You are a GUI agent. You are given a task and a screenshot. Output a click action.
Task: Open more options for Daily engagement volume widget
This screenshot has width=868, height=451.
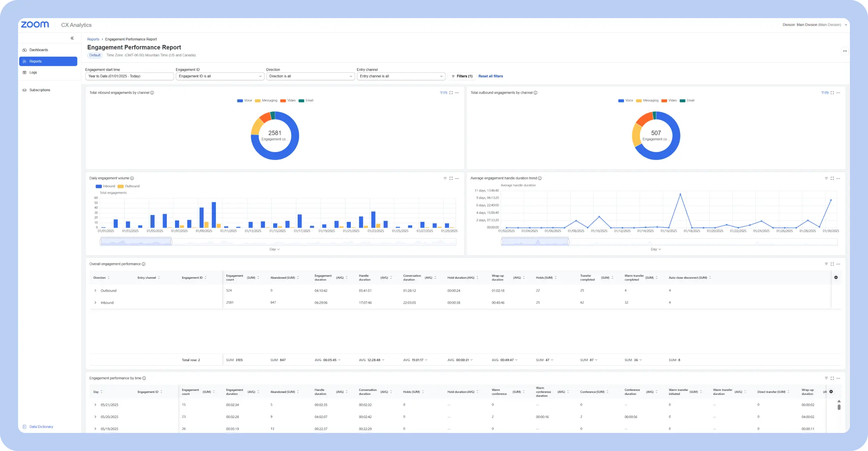(x=457, y=178)
